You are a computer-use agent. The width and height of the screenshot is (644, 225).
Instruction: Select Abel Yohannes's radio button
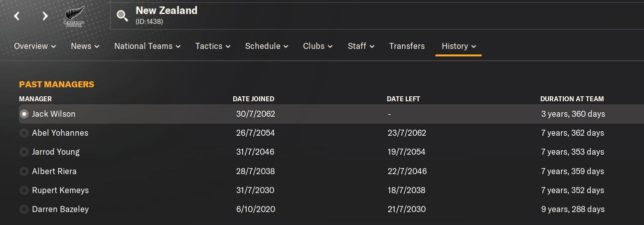[23, 133]
